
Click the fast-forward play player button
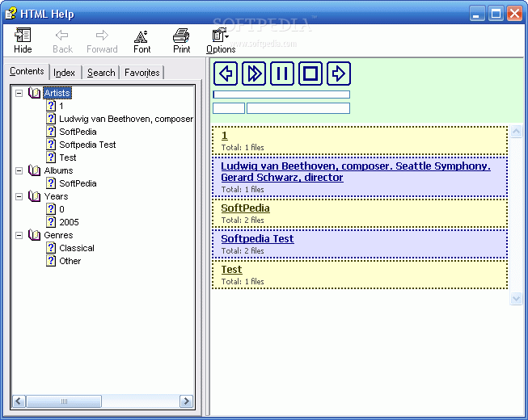[x=254, y=73]
